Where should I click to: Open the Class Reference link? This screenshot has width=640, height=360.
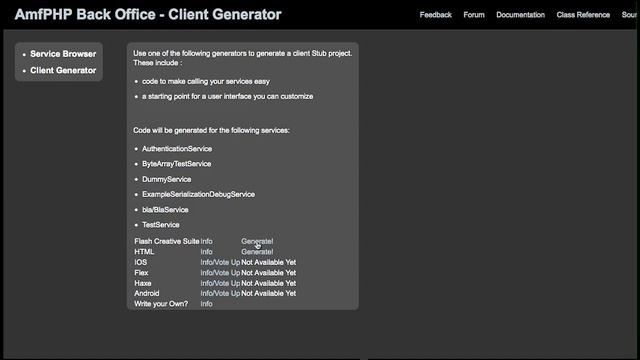point(583,15)
